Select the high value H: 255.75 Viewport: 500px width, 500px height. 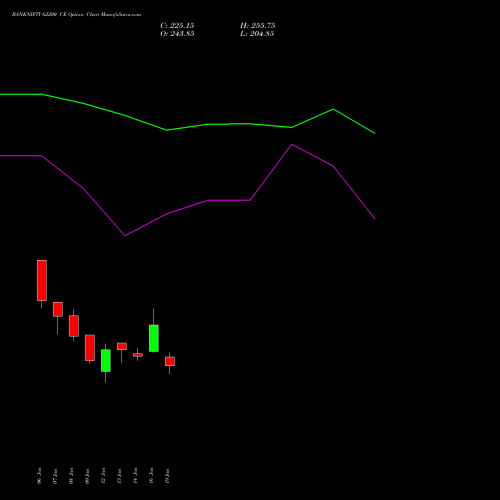pos(258,26)
